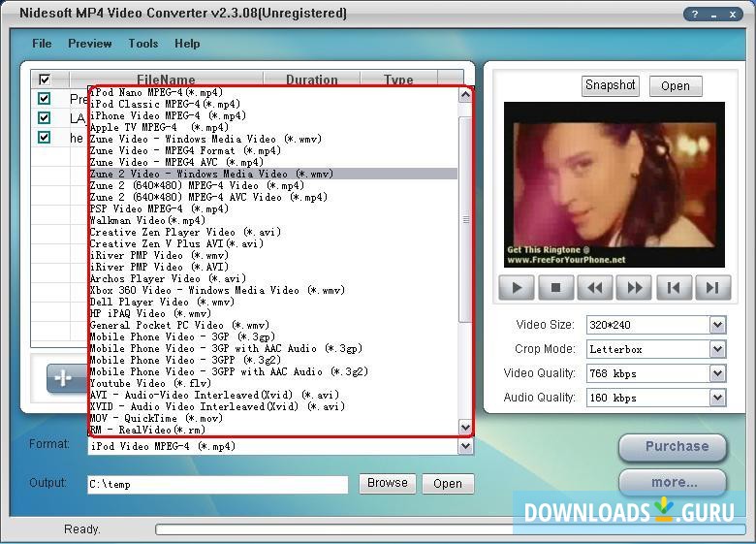
Task: Click the add file plus icon
Action: pos(64,378)
